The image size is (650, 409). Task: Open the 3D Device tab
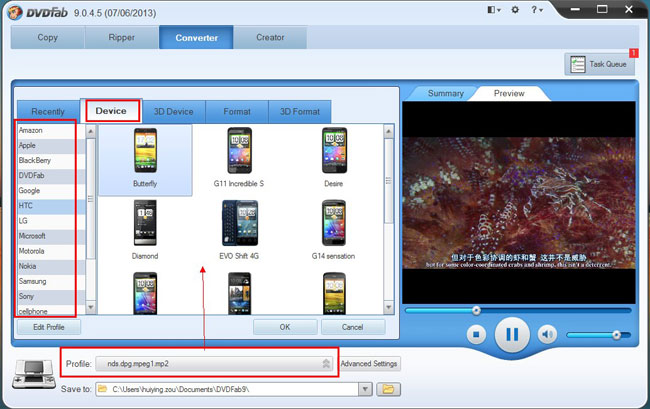pyautogui.click(x=174, y=111)
